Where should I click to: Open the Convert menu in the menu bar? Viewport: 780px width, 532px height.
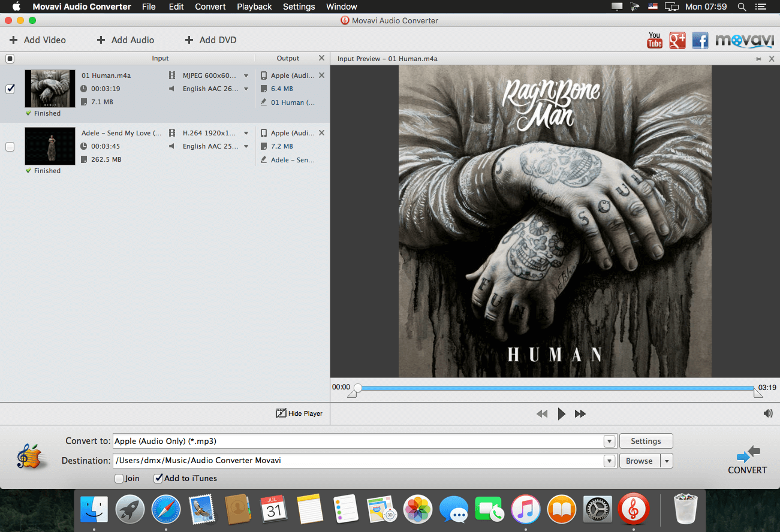[210, 7]
